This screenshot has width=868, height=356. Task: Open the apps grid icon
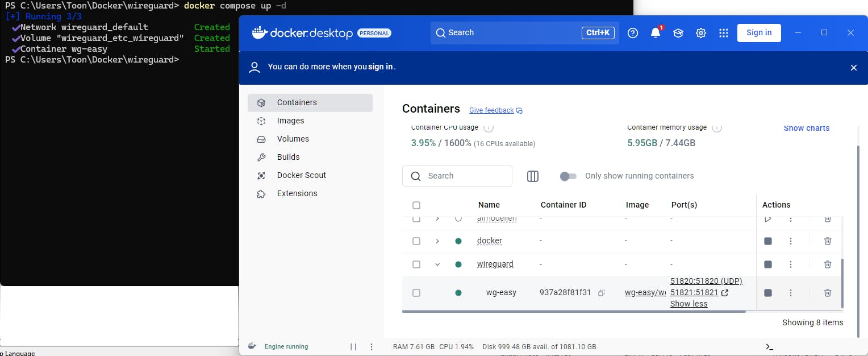pyautogui.click(x=723, y=33)
